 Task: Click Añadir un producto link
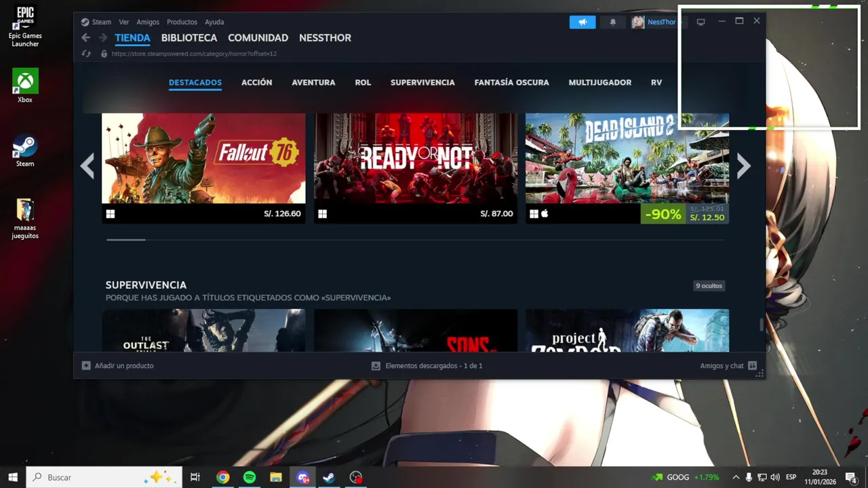[124, 365]
